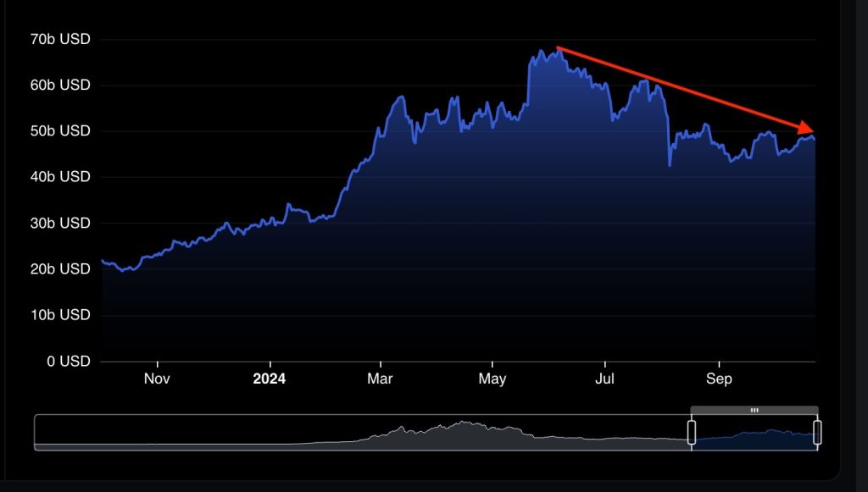Click the left handle of range selector
This screenshot has height=492, width=868.
point(692,432)
